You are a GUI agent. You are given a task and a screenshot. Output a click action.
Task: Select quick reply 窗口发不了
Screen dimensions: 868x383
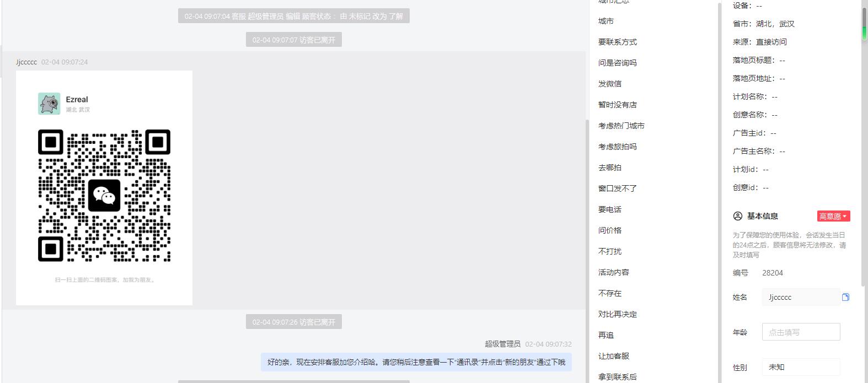pos(618,188)
